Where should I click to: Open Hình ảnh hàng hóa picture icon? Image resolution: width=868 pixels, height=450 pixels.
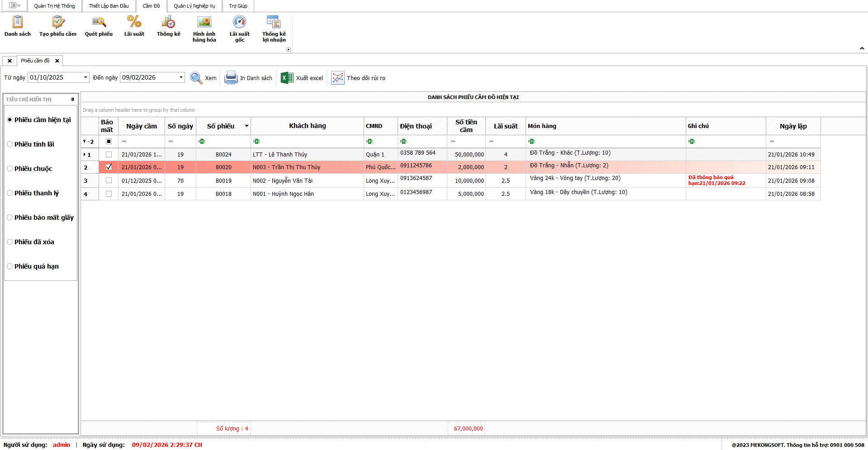[x=204, y=22]
